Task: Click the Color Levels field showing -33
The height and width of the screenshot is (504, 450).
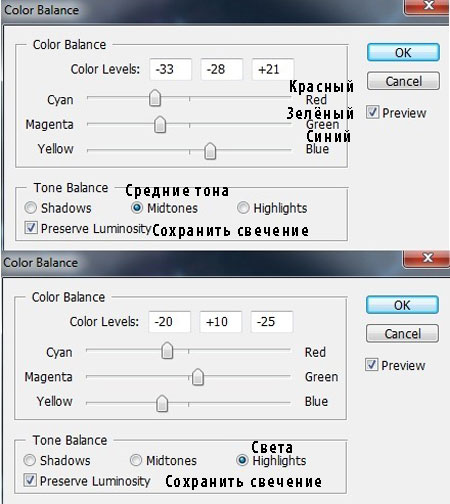Action: tap(171, 69)
